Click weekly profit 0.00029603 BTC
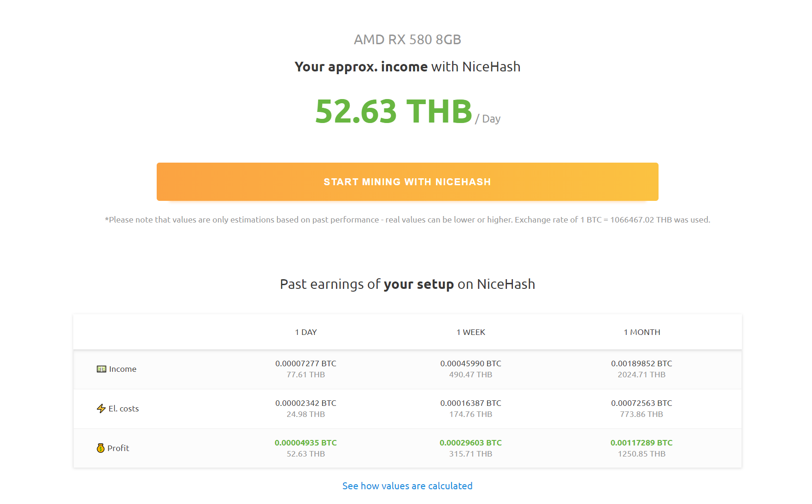This screenshot has width=812, height=504. click(471, 443)
